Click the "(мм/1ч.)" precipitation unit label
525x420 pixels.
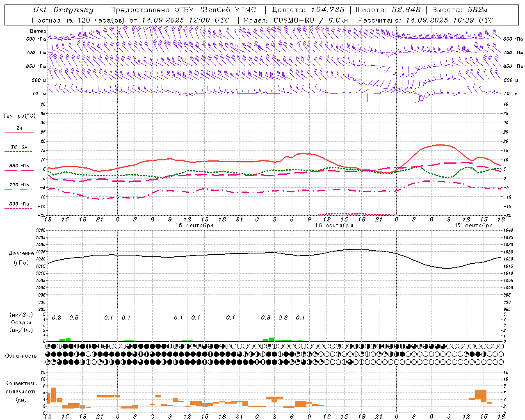coord(21,330)
